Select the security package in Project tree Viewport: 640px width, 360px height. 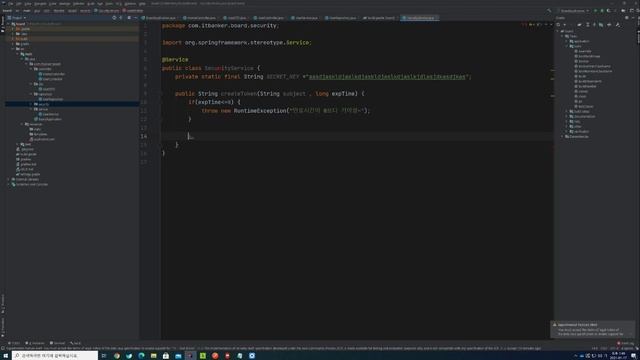click(44, 104)
